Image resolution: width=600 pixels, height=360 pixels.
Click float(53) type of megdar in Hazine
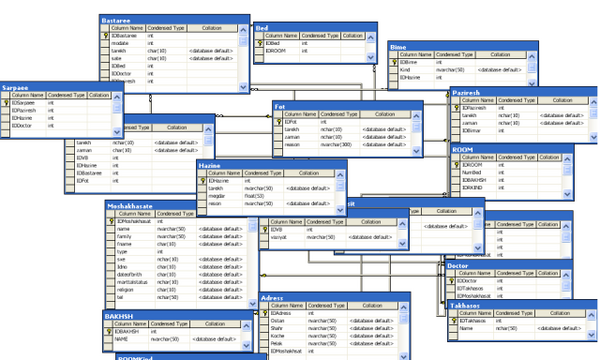tap(254, 196)
